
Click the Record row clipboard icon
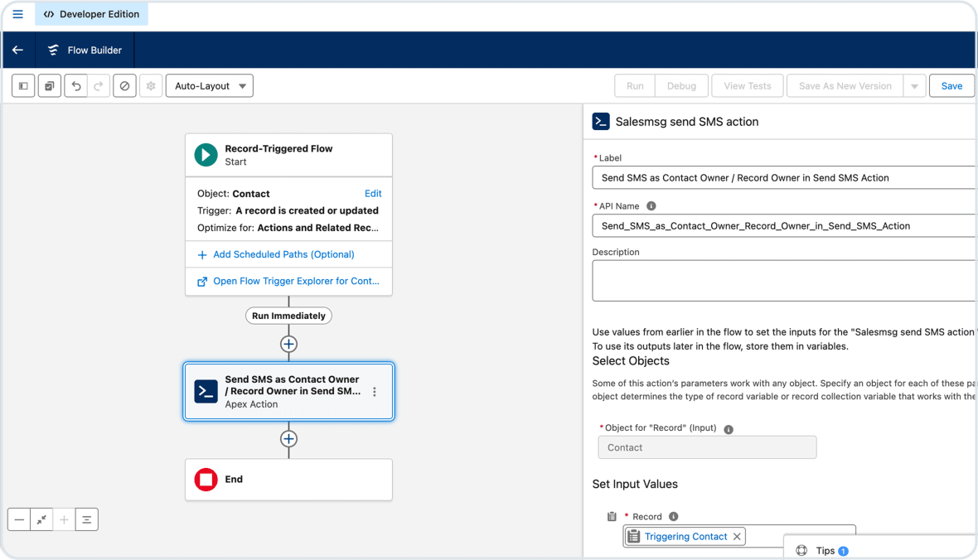point(612,516)
